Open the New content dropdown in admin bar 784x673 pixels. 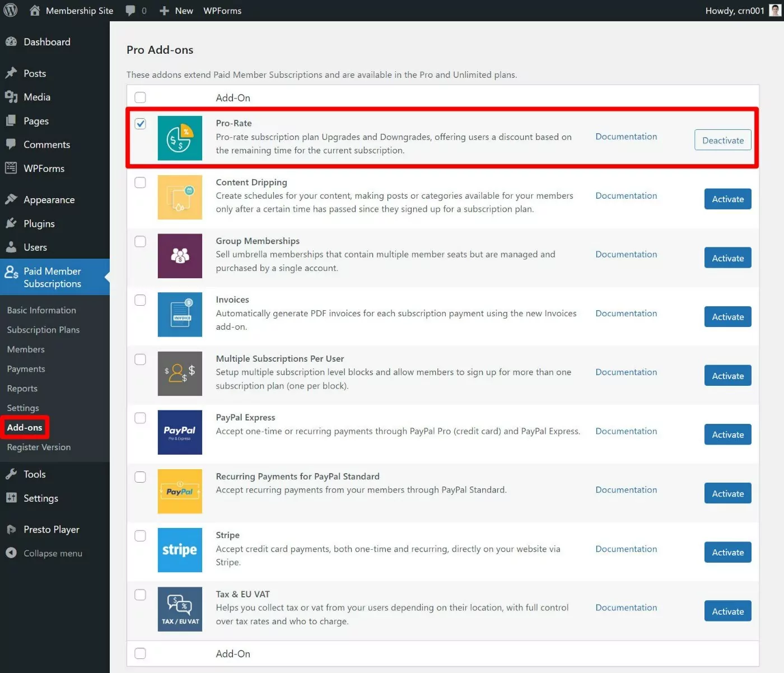point(176,11)
